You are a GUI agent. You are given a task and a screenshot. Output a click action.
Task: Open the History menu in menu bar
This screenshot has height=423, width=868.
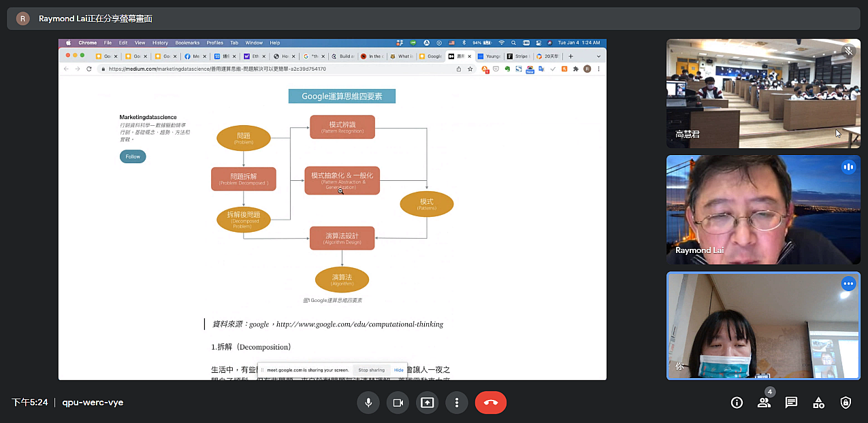160,43
